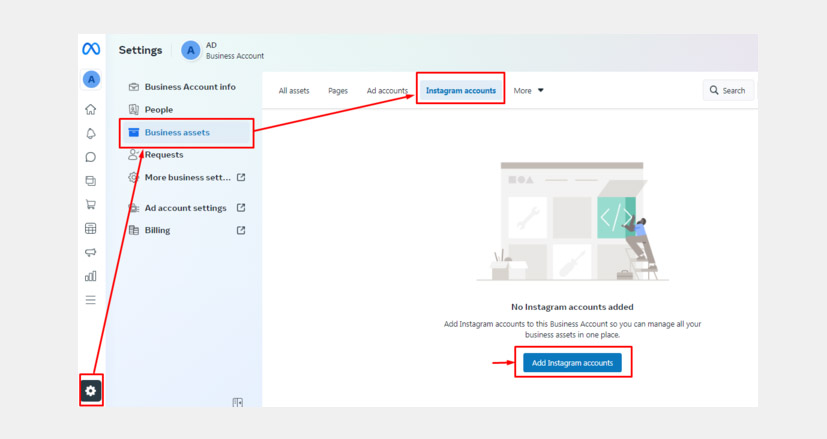Click the AD Business Account name

pos(235,51)
